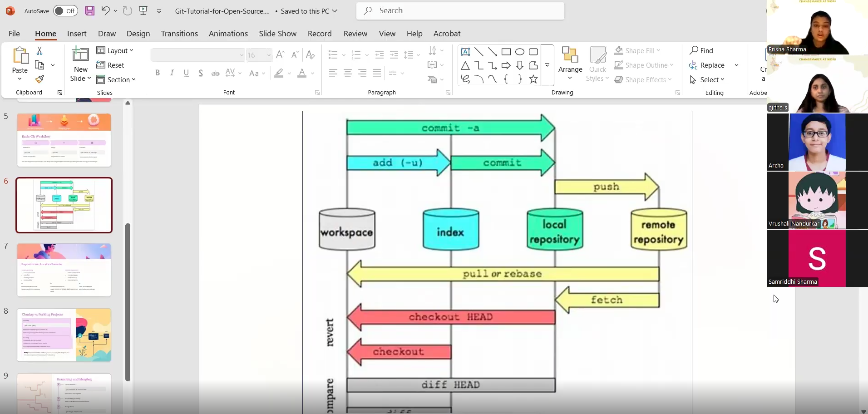The height and width of the screenshot is (414, 868).
Task: Expand the Section dropdown menu
Action: pyautogui.click(x=116, y=80)
